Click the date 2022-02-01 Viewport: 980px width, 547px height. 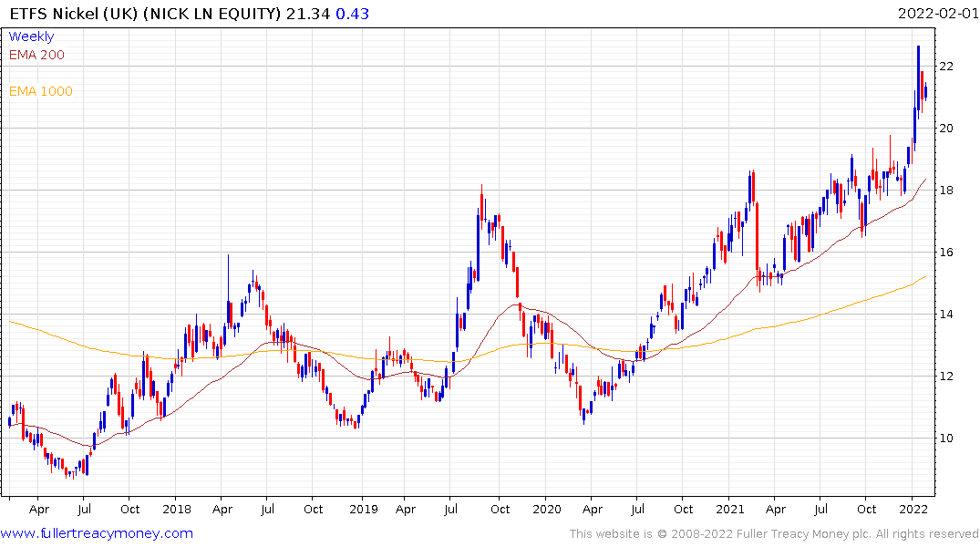(x=937, y=13)
